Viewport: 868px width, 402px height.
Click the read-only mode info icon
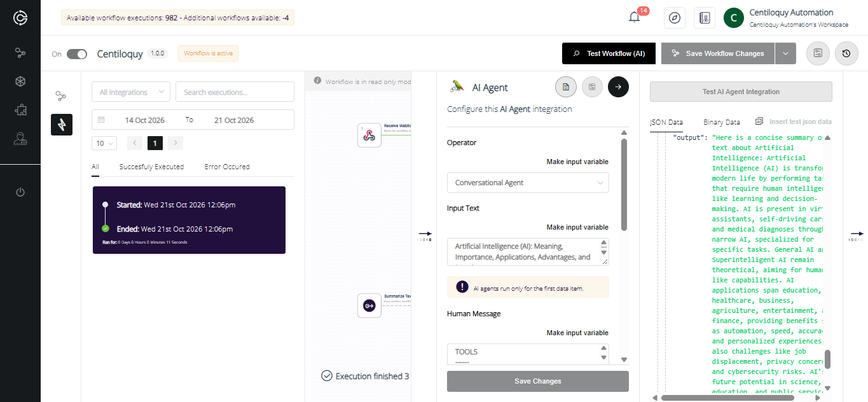[318, 81]
